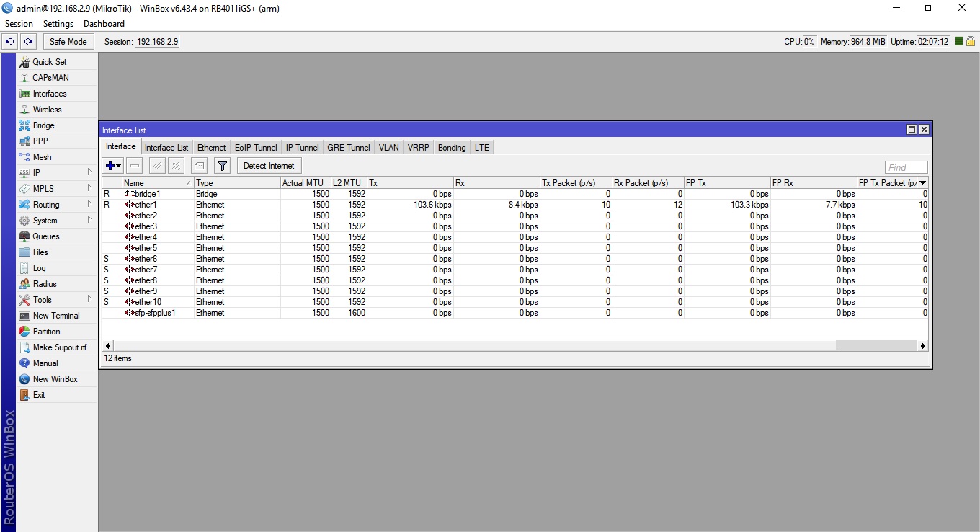The height and width of the screenshot is (532, 980).
Task: Click the Remove minus button
Action: point(135,166)
